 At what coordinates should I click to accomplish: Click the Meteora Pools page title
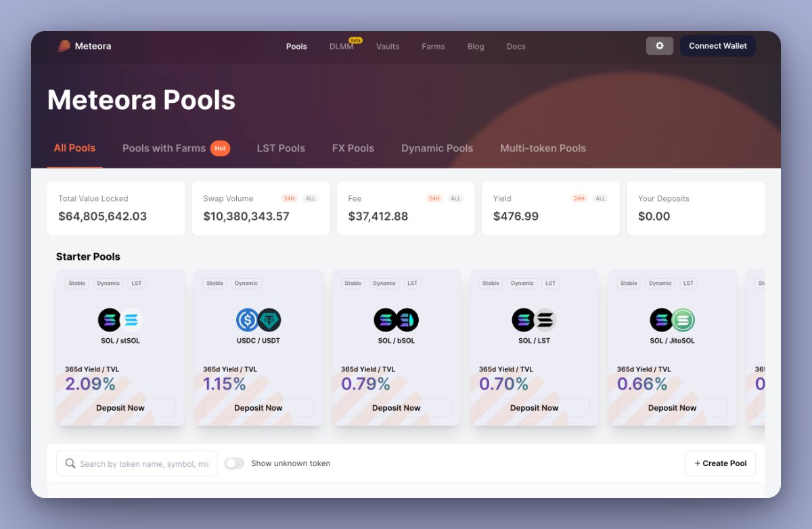pyautogui.click(x=141, y=100)
